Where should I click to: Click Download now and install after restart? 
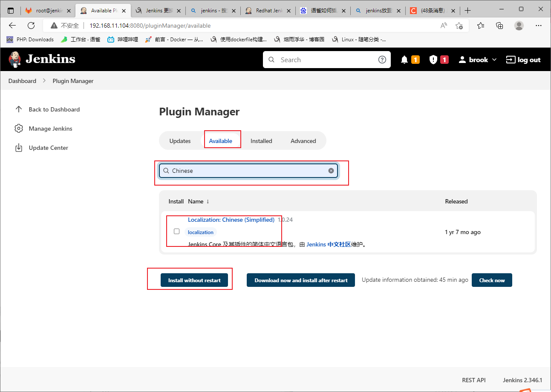[x=301, y=280]
